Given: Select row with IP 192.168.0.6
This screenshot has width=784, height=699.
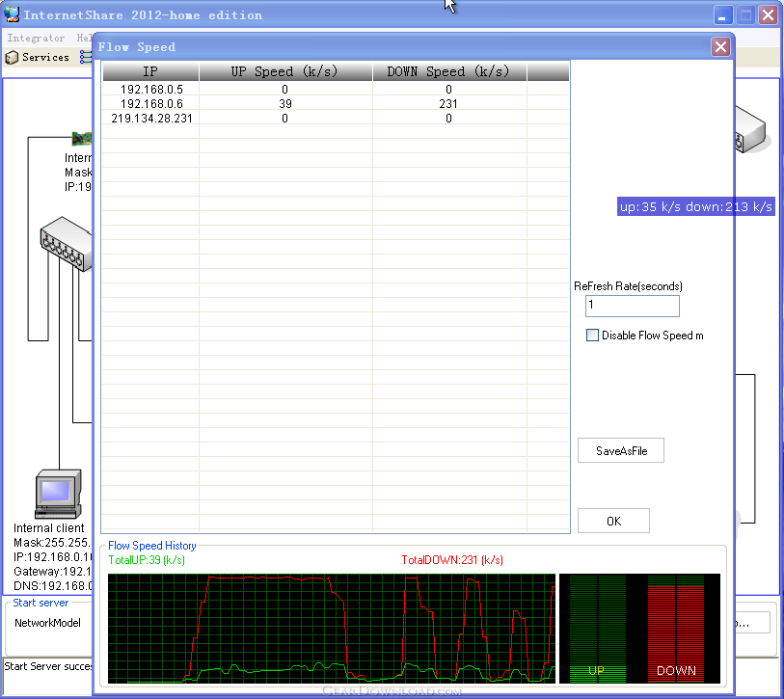Looking at the screenshot, I should [336, 104].
